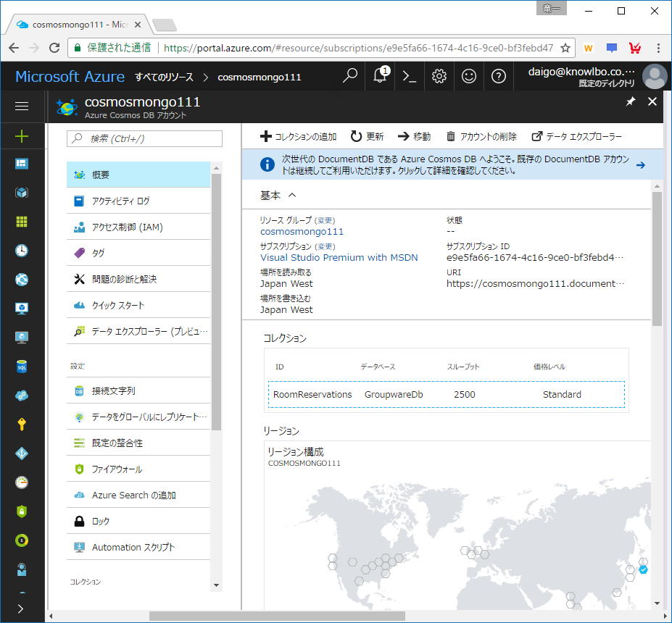
Task: Pin the cosmosmongo111 blade to dashboard
Action: [631, 101]
